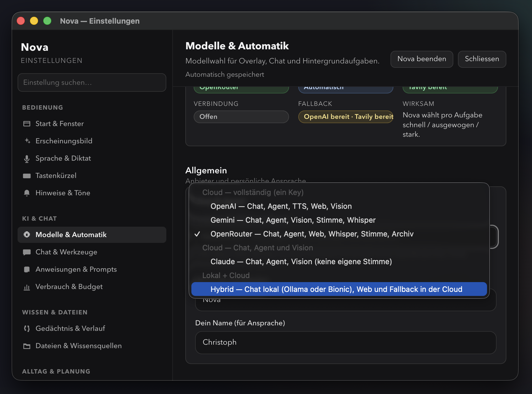Select Hybrid local chat option
Screen dimensions: 532x394
pyautogui.click(x=339, y=289)
